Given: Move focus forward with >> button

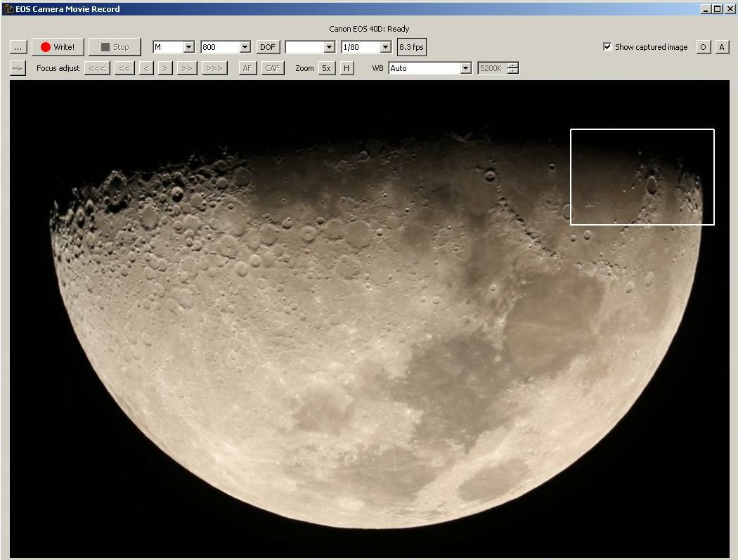Looking at the screenshot, I should (187, 68).
